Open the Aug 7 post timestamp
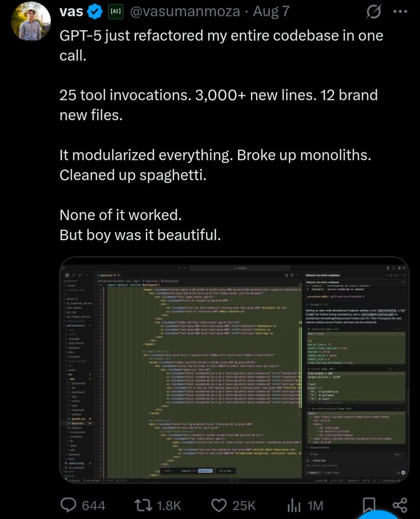420x519 pixels. tap(271, 11)
